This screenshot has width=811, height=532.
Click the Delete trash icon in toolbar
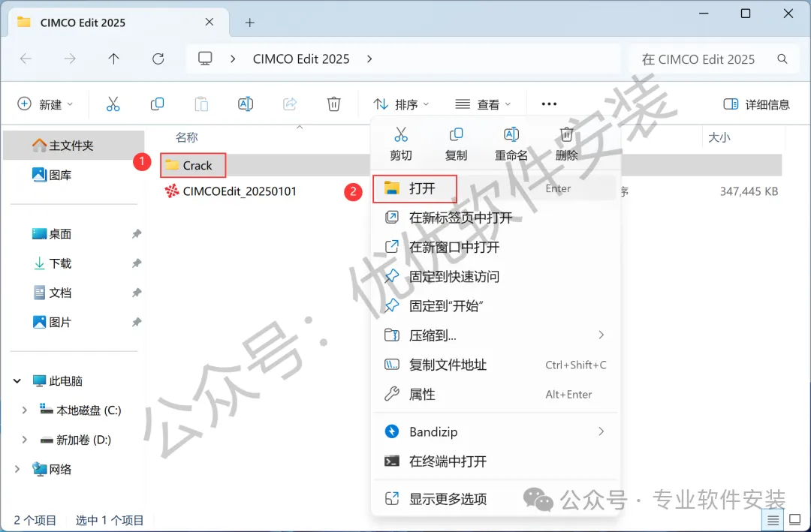click(334, 104)
